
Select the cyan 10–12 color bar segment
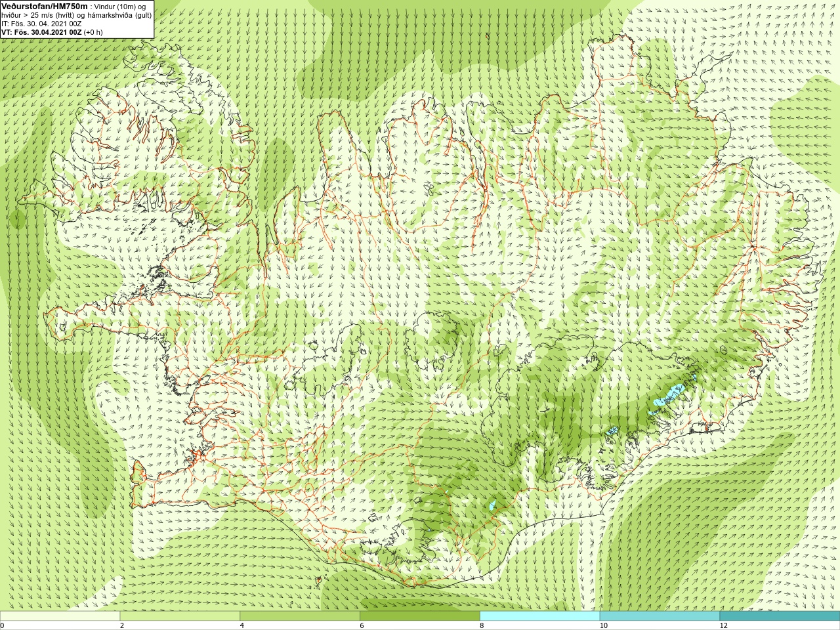[660, 616]
